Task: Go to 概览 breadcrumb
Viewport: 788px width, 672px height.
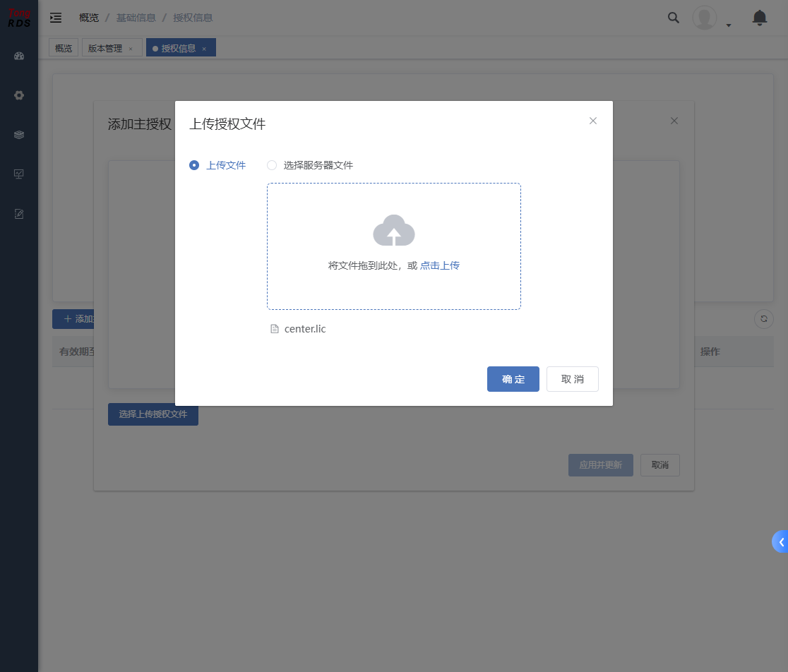Action: click(89, 18)
